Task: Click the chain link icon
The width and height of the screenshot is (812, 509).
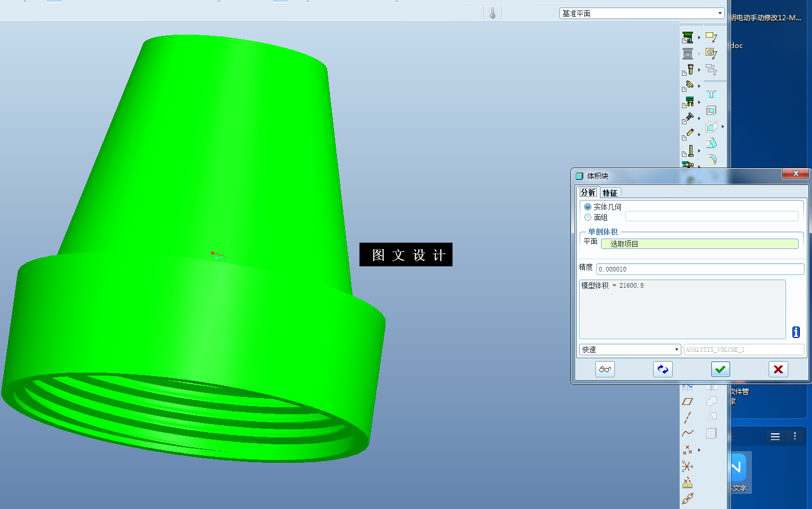Action: (687, 498)
